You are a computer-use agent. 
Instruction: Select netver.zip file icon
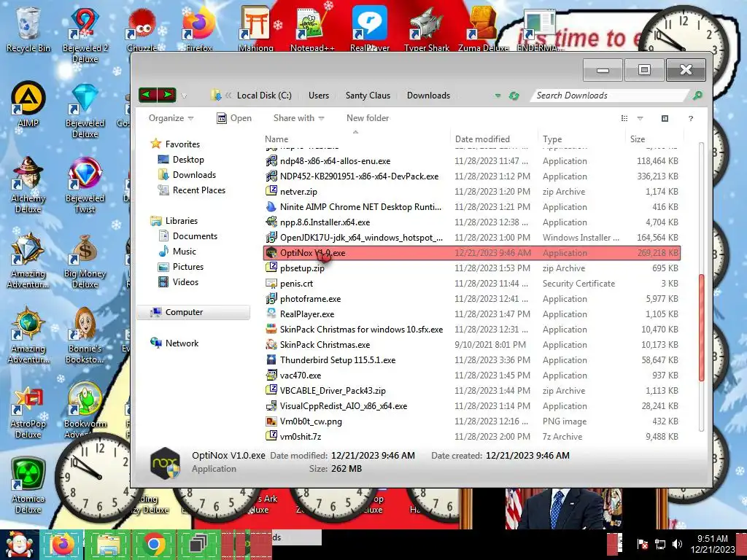point(271,191)
